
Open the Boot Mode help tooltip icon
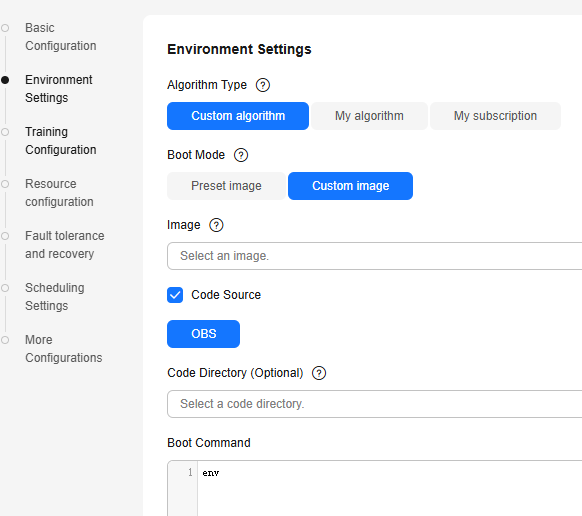point(241,155)
